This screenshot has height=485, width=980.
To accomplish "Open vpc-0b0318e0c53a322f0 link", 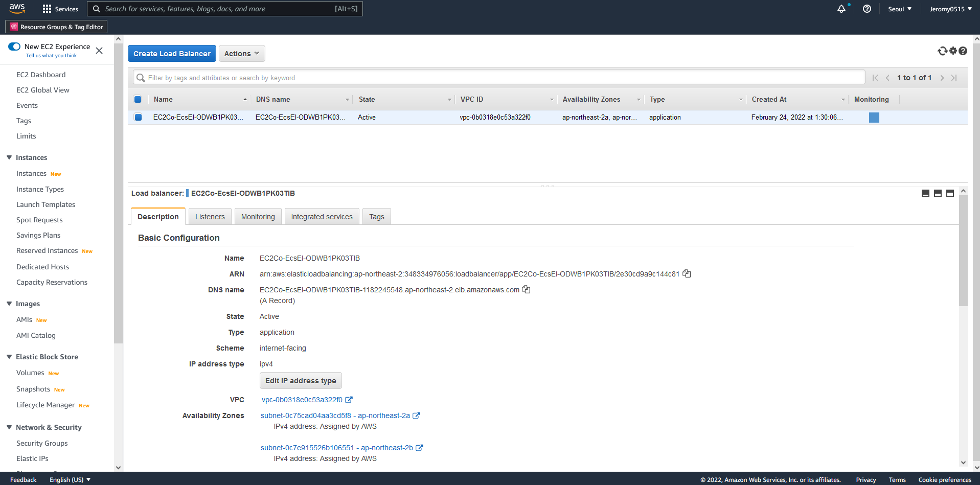I will click(x=302, y=400).
